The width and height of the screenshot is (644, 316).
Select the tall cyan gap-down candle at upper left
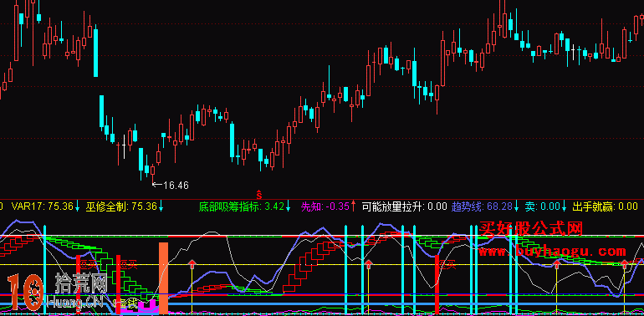(x=96, y=51)
